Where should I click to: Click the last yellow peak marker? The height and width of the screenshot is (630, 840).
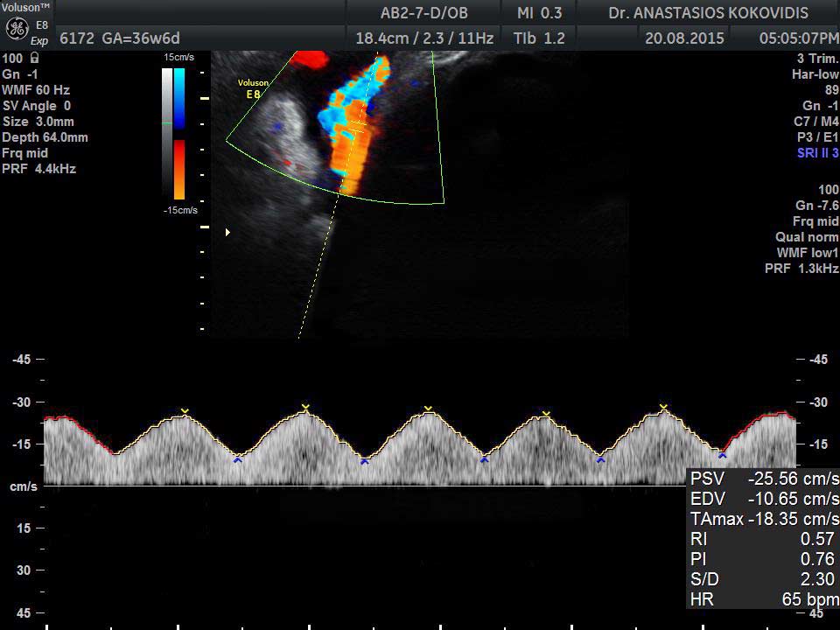664,407
